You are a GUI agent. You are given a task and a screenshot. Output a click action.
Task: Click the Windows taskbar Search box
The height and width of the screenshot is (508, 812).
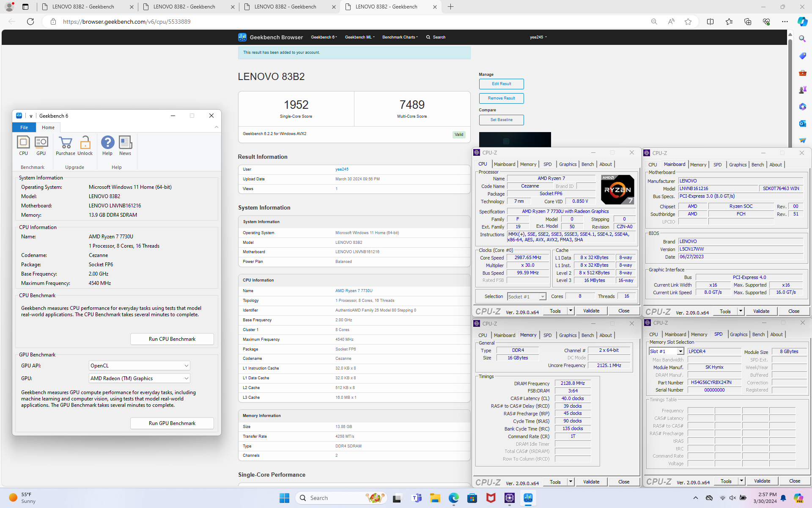click(x=341, y=498)
